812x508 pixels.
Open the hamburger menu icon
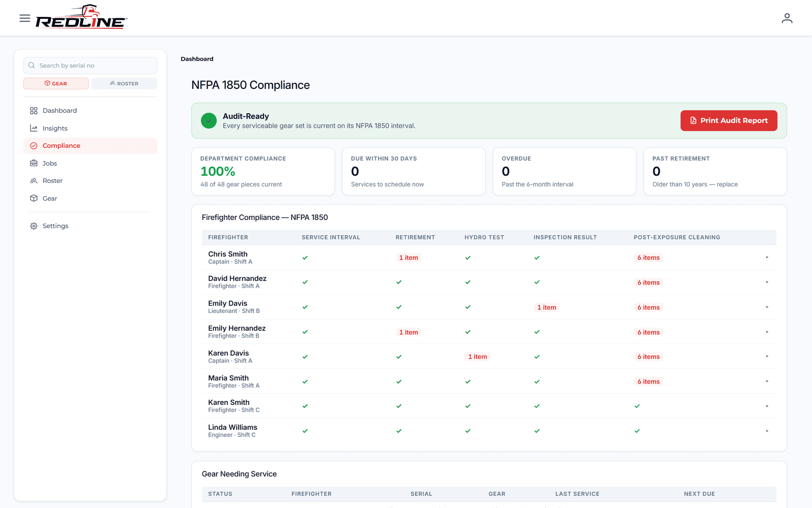[25, 18]
